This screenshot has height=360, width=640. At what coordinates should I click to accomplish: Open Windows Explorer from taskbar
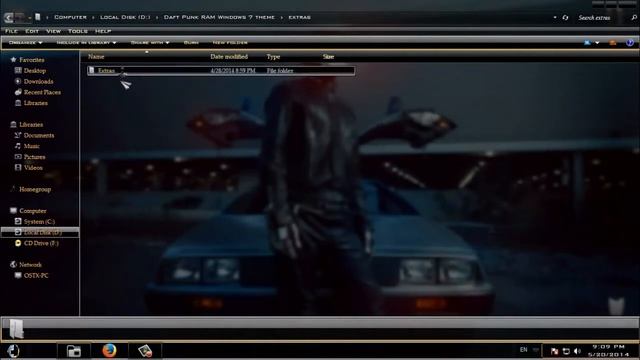(x=73, y=351)
